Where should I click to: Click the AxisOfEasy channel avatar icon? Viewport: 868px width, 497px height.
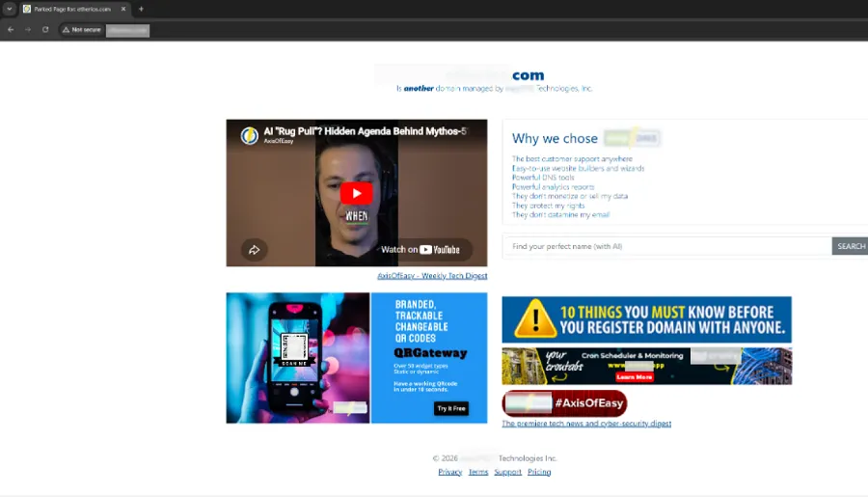tap(250, 135)
